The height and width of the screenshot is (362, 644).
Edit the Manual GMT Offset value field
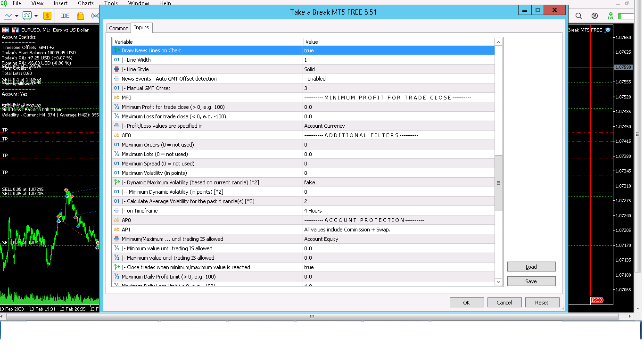399,88
